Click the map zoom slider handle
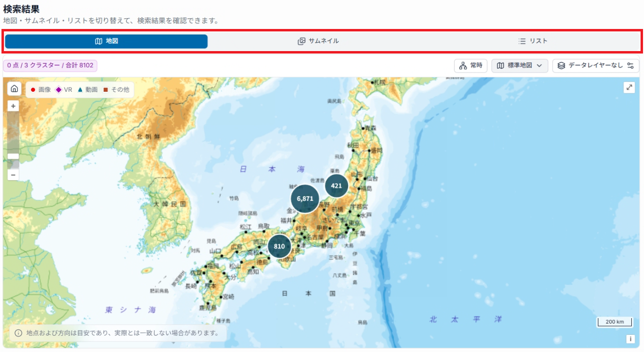 13,156
